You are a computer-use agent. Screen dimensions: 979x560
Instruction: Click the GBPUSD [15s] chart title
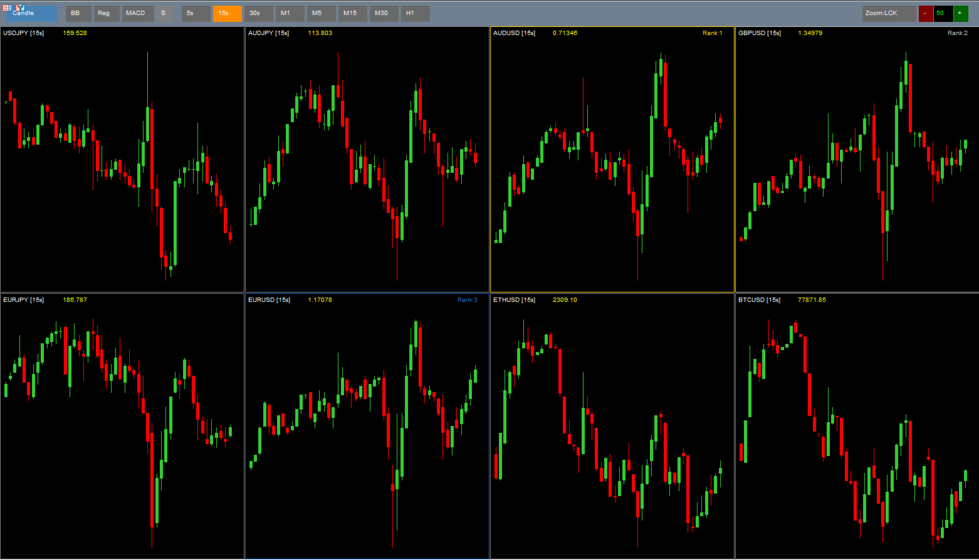(760, 33)
